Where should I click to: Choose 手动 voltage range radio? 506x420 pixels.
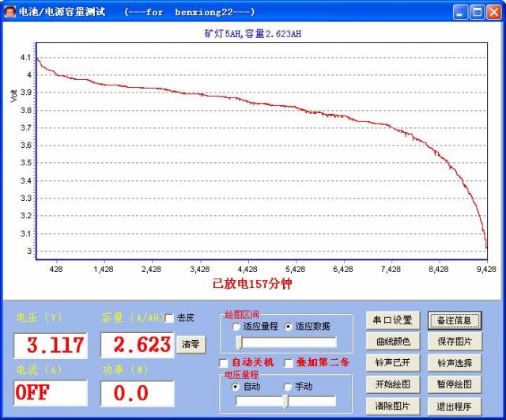(287, 387)
